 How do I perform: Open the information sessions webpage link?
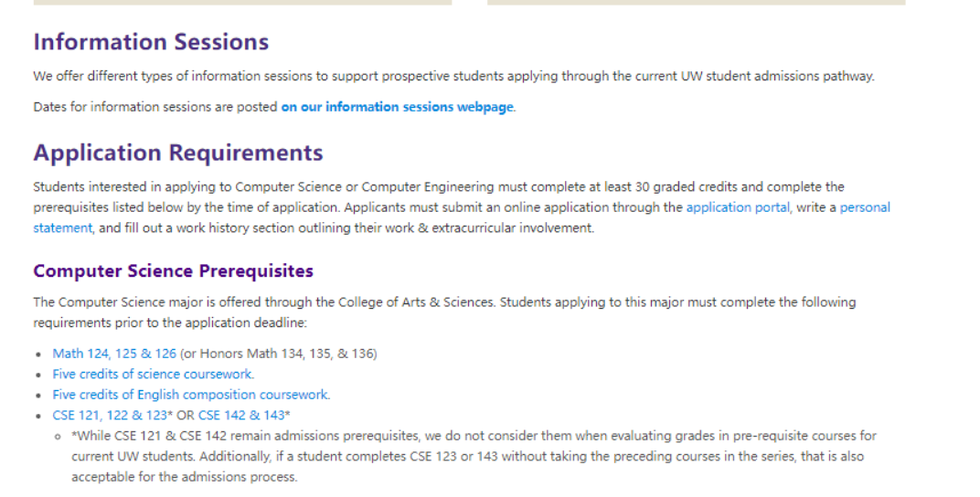click(398, 107)
